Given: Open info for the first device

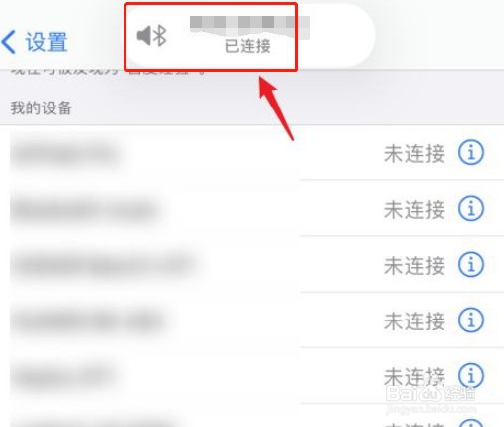Looking at the screenshot, I should pyautogui.click(x=471, y=152).
